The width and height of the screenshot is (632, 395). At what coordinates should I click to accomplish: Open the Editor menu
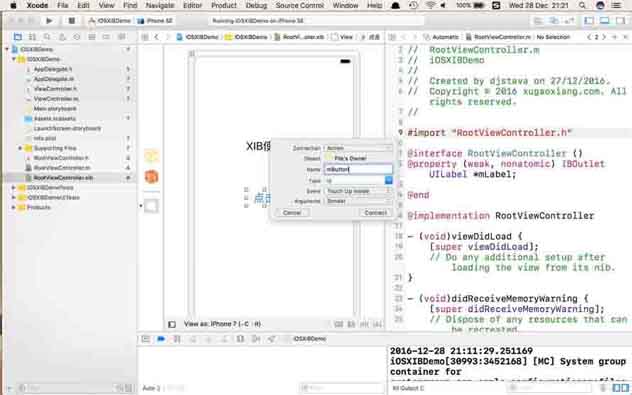192,5
